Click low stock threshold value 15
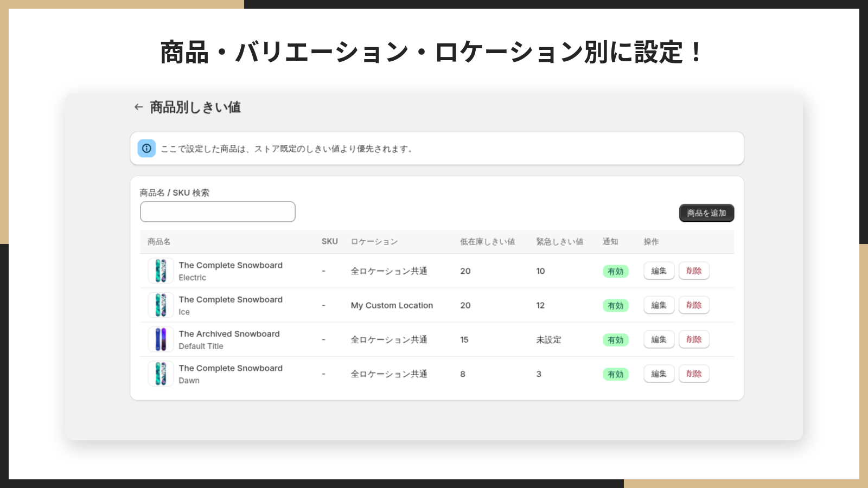This screenshot has height=488, width=868. pyautogui.click(x=464, y=339)
